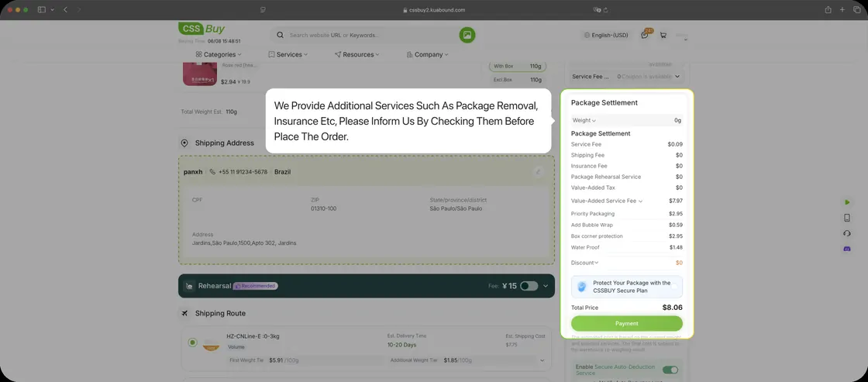Click the phone icon beside +55 number
868x382 pixels.
pyautogui.click(x=212, y=171)
